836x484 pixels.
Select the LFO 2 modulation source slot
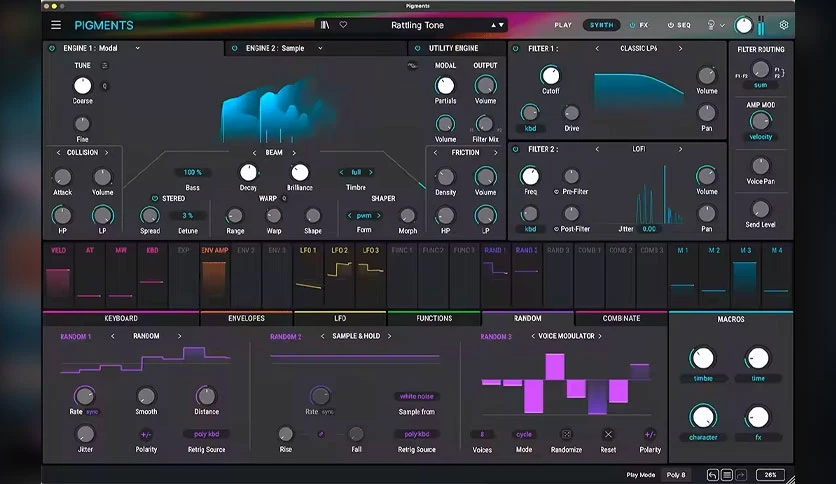(x=340, y=275)
